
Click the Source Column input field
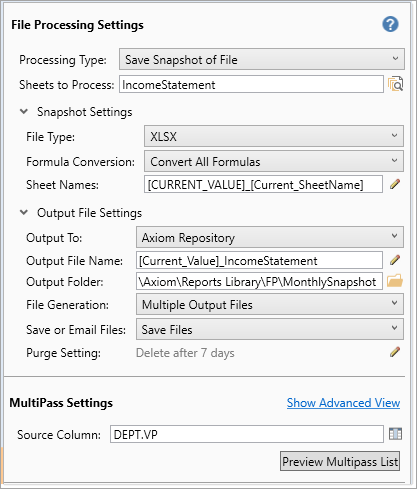pos(247,434)
